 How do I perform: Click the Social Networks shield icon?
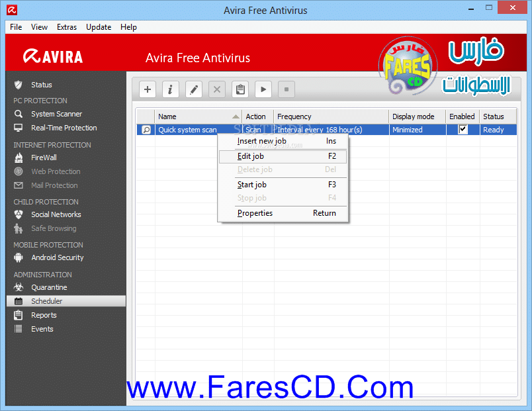pyautogui.click(x=19, y=214)
